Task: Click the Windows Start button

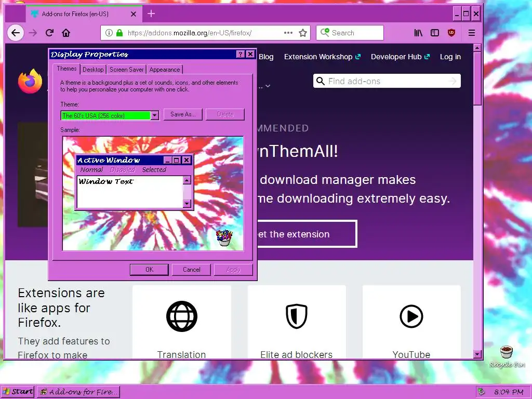Action: 18,392
